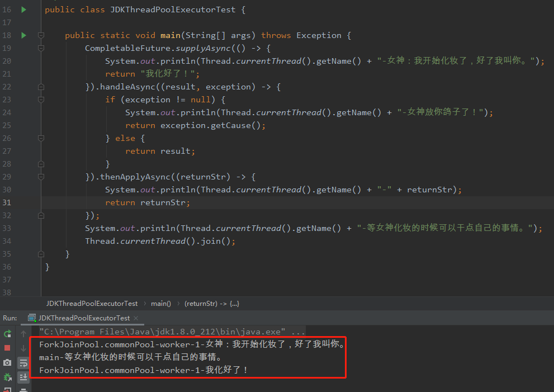This screenshot has width=554, height=392.
Task: Click the run configuration icon on the Run tab
Action: tap(32, 318)
